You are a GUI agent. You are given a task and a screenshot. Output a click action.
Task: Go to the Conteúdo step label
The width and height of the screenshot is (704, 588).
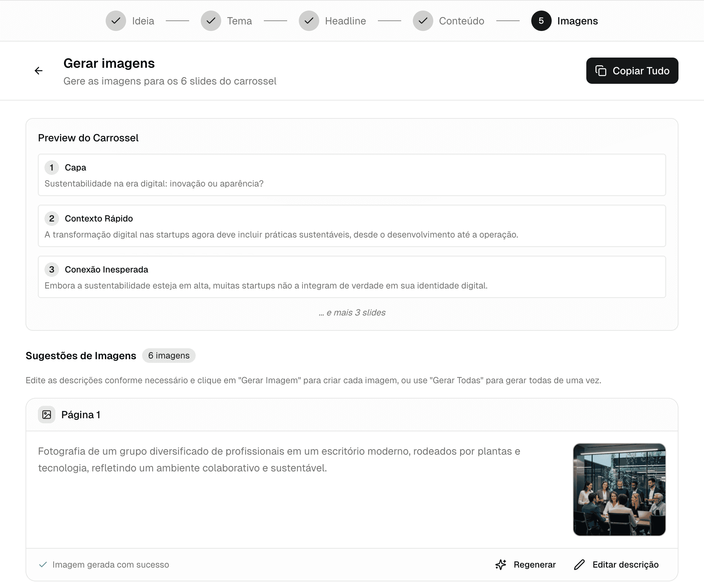point(461,21)
